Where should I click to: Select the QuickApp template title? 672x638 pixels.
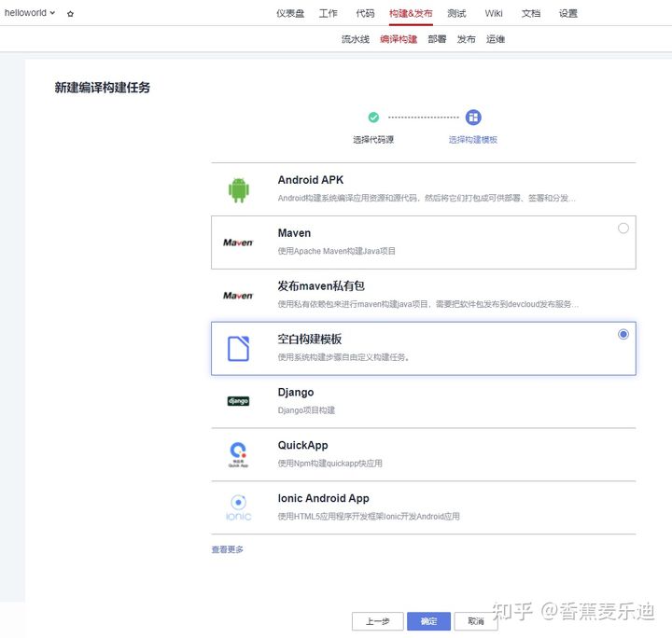click(x=303, y=445)
